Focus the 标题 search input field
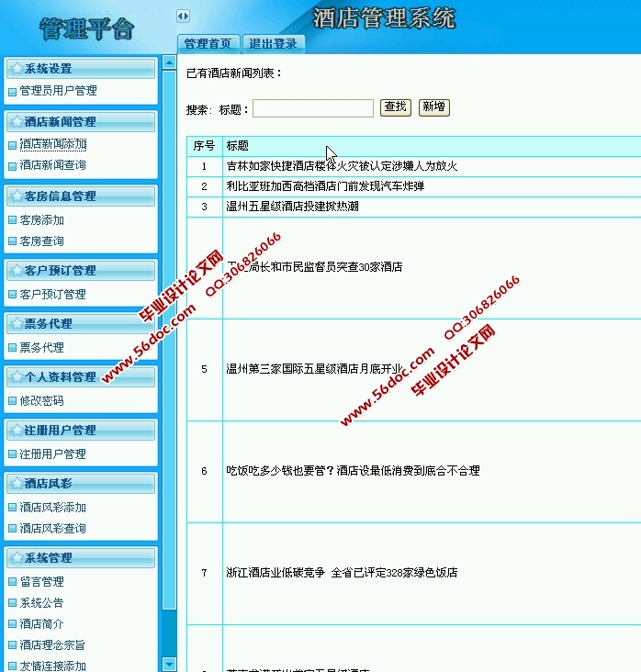Screen dimensions: 641x672 312,109
